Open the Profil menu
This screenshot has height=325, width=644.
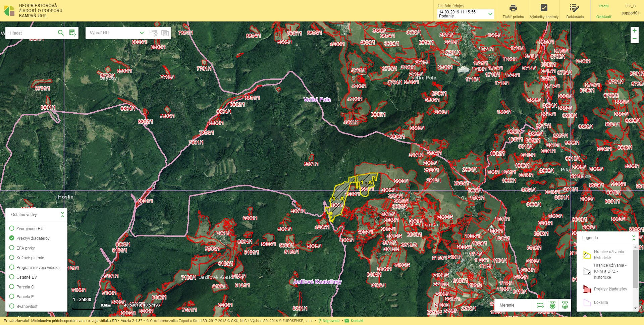(x=604, y=6)
